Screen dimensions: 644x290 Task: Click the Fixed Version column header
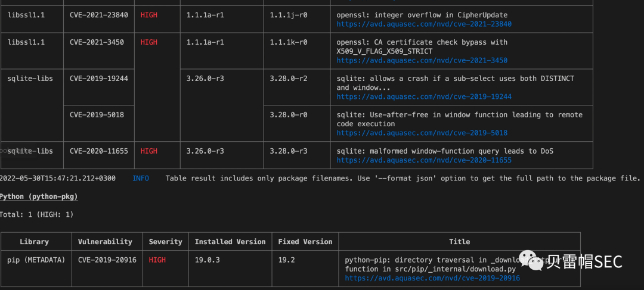[x=305, y=242]
